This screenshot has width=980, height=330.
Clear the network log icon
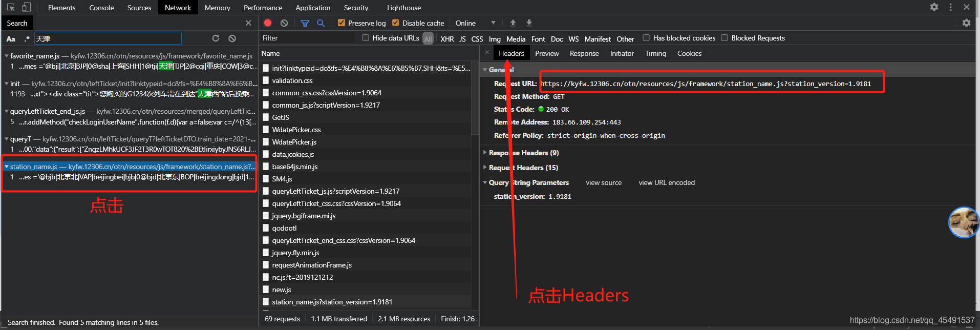point(284,23)
